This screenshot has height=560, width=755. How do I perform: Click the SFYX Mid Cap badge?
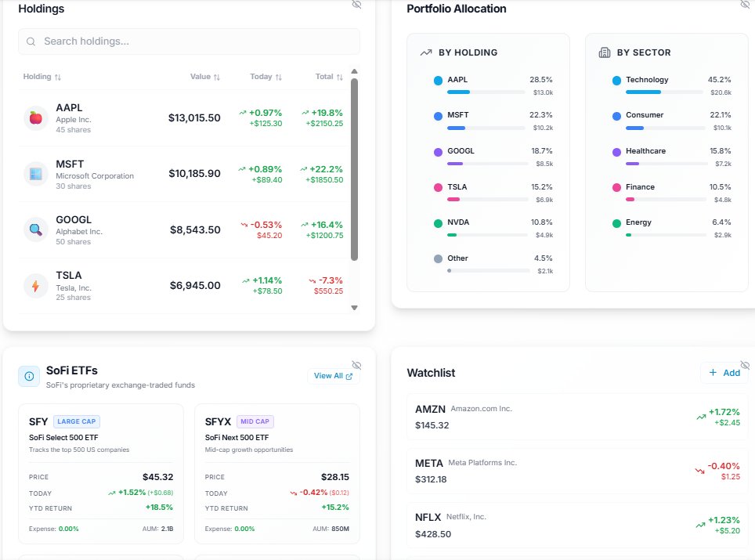point(255,421)
